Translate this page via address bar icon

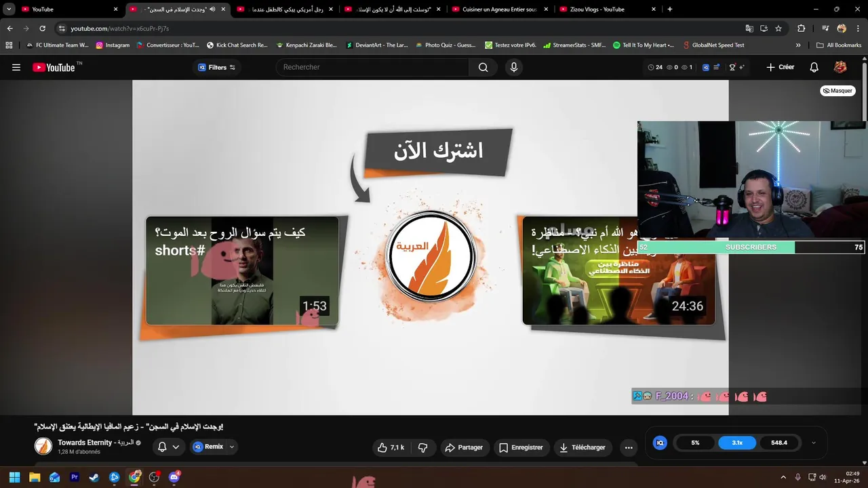point(749,28)
